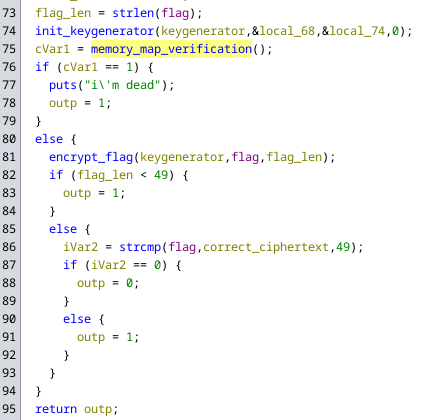Click the iVar2 variable assignment on line 86

[x=80, y=247]
